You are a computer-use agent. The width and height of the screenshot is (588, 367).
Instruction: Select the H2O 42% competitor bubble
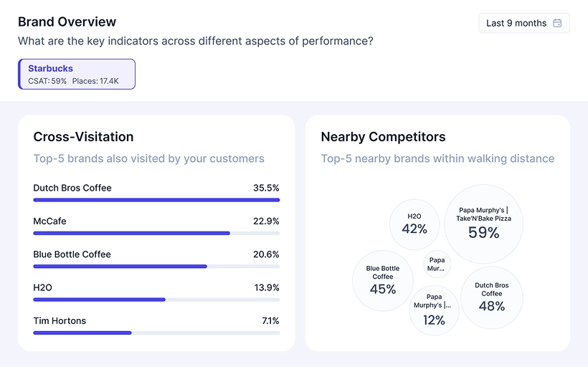point(414,224)
